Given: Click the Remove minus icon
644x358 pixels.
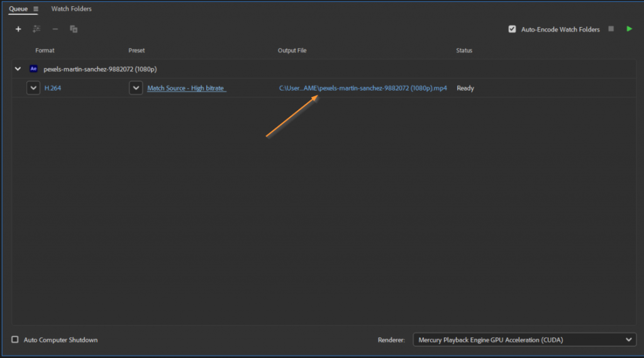Looking at the screenshot, I should click(55, 29).
